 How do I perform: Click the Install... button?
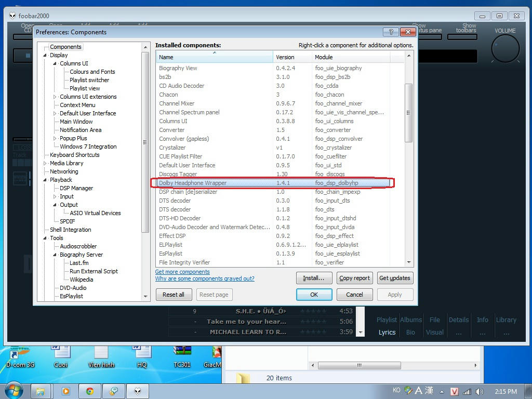(313, 278)
